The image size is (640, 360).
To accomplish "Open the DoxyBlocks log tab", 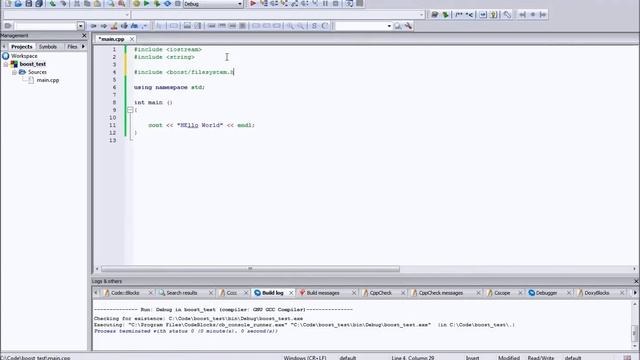I will [596, 293].
